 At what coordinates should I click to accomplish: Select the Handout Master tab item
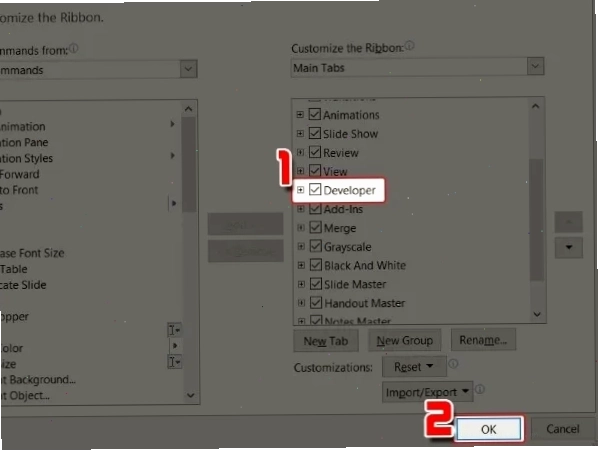365,303
